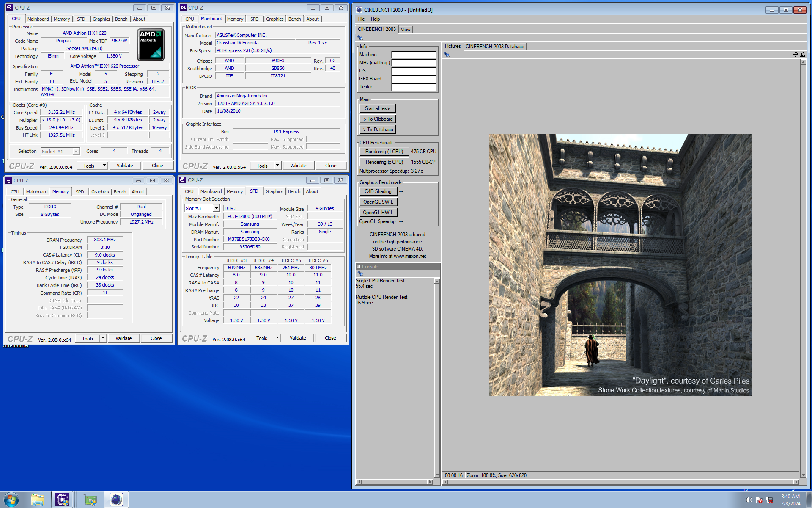
Task: Click into the MHz (real freq.) field
Action: 414,63
